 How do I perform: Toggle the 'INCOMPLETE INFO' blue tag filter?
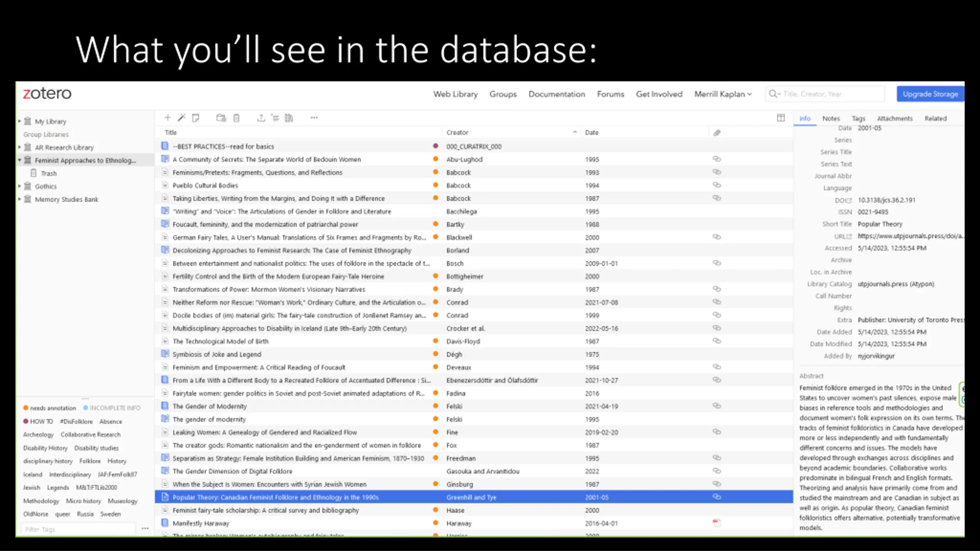point(112,408)
